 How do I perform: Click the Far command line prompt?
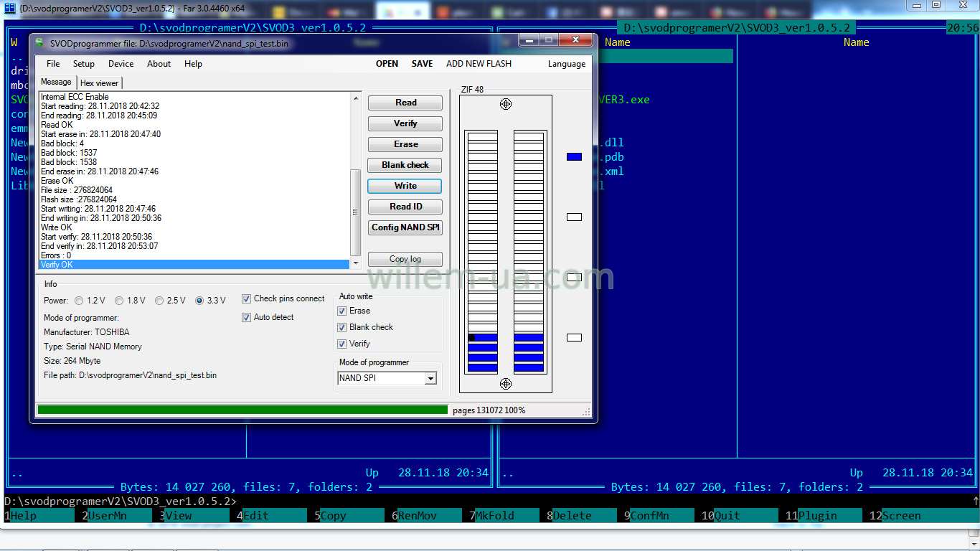click(121, 501)
